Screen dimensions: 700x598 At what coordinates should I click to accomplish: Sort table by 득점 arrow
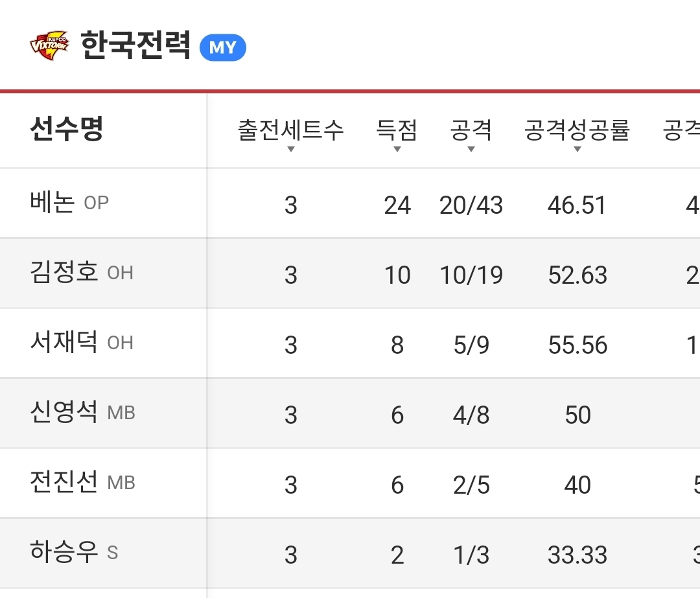pos(397,150)
